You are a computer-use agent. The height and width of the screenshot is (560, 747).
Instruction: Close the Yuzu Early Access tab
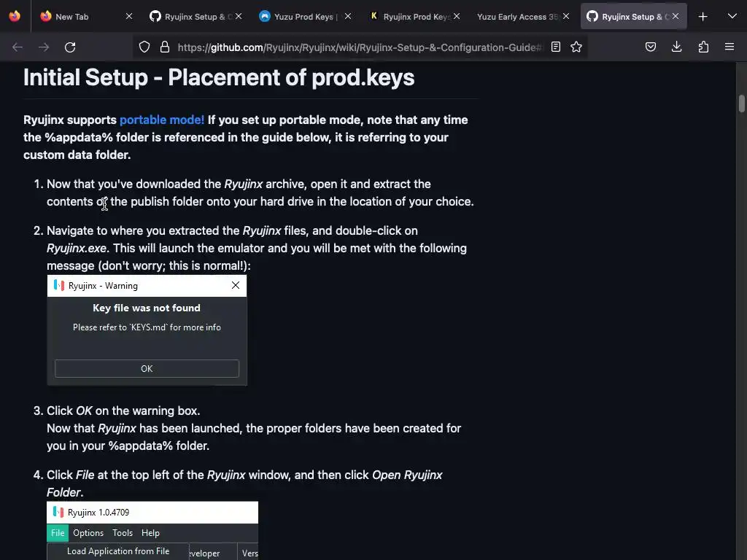[566, 16]
